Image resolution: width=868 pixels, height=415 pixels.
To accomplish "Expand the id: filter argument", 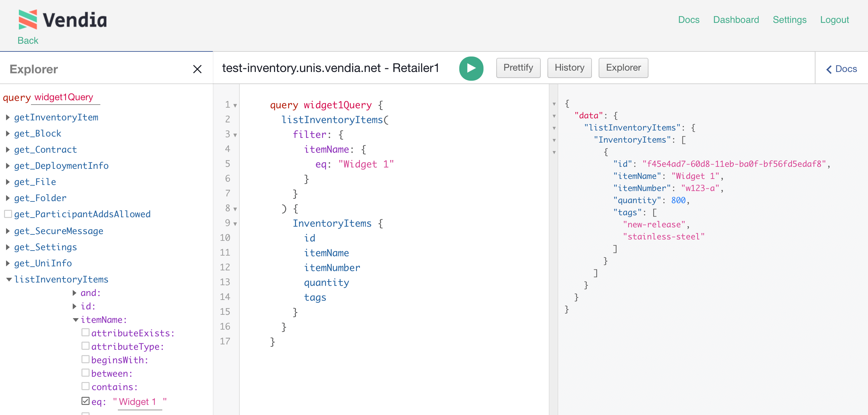I will click(74, 307).
